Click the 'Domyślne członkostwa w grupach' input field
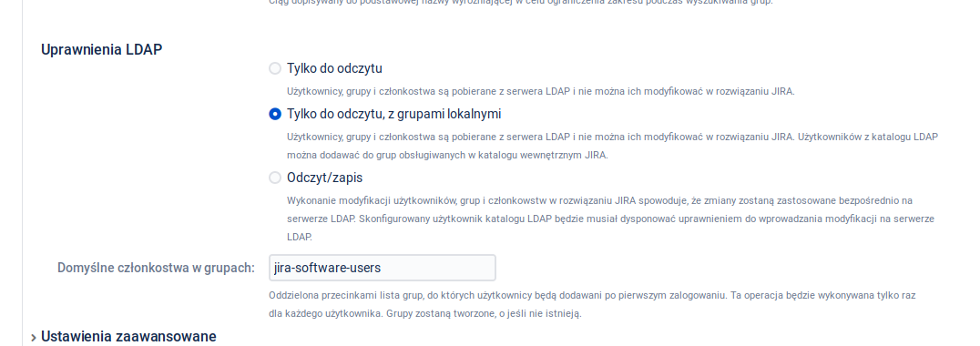980x346 pixels. click(x=382, y=268)
